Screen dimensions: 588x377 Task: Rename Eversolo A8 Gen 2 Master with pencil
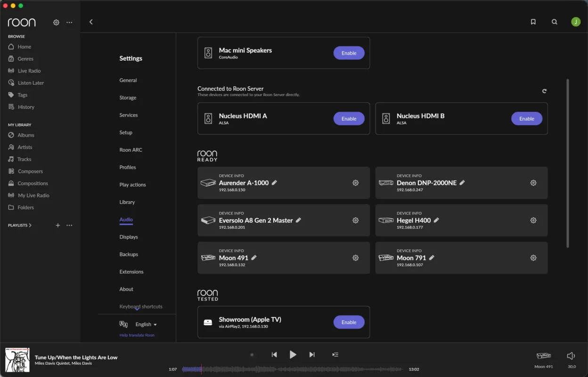tap(298, 220)
